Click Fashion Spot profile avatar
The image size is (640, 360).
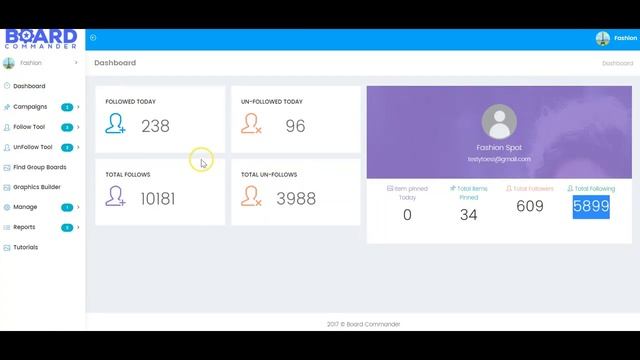pyautogui.click(x=499, y=122)
